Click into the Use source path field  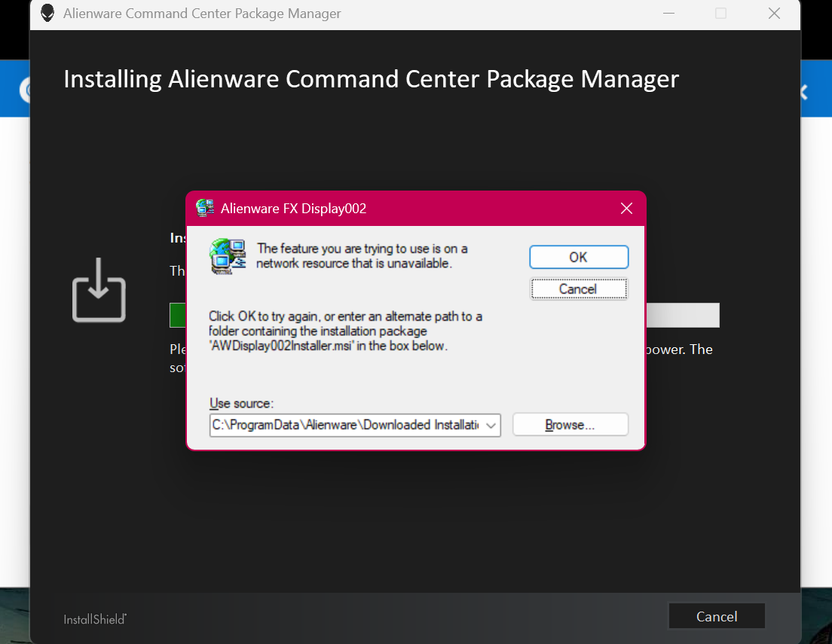345,426
